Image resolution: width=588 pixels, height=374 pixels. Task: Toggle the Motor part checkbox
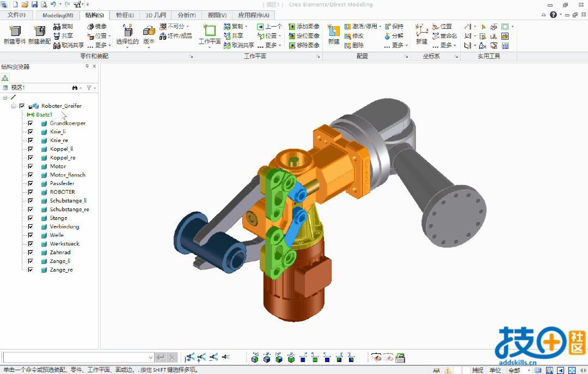click(x=30, y=167)
